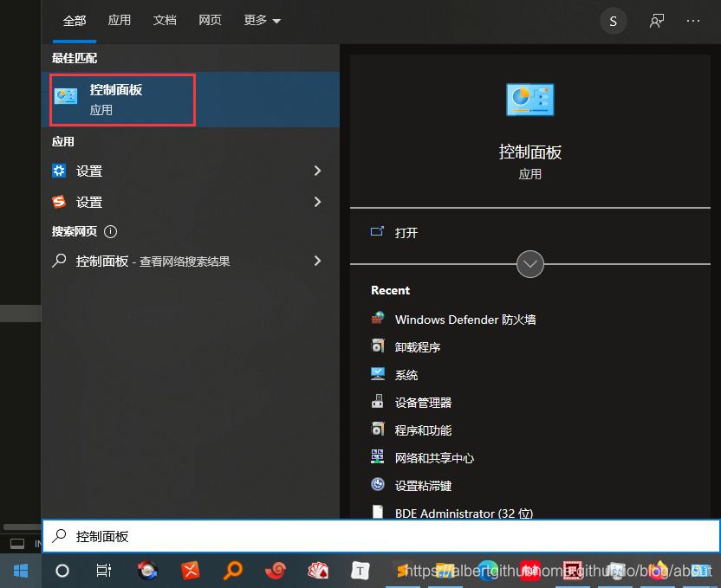Expand the blue gear 设置 result arrow
This screenshot has height=588, width=721.
(317, 171)
